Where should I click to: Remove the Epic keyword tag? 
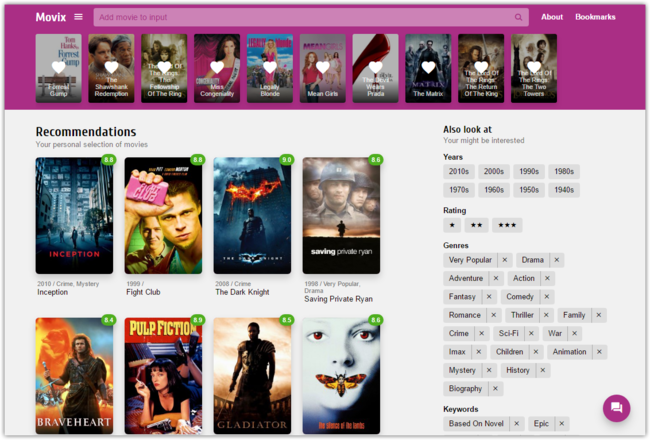(x=562, y=423)
